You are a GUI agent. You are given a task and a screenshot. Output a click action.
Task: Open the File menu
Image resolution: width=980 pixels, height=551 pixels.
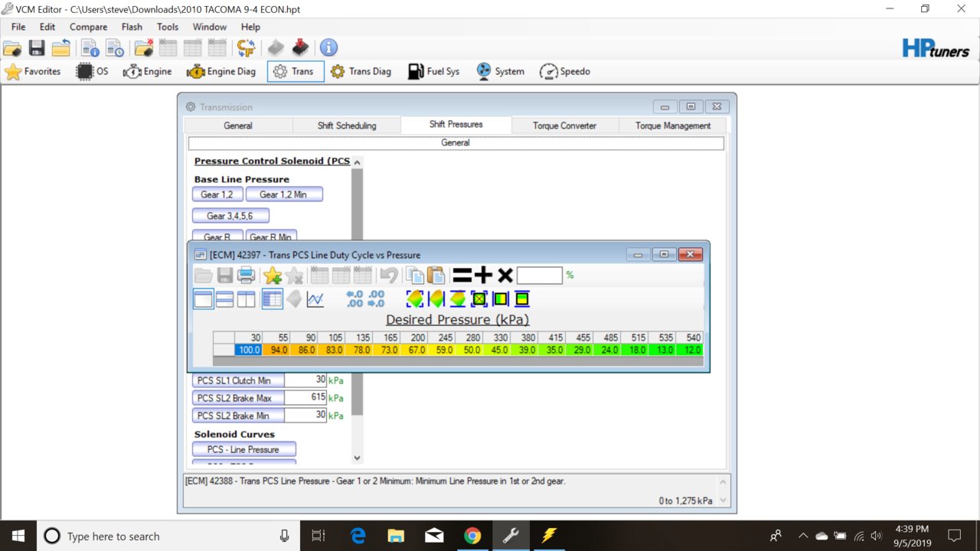click(x=18, y=27)
